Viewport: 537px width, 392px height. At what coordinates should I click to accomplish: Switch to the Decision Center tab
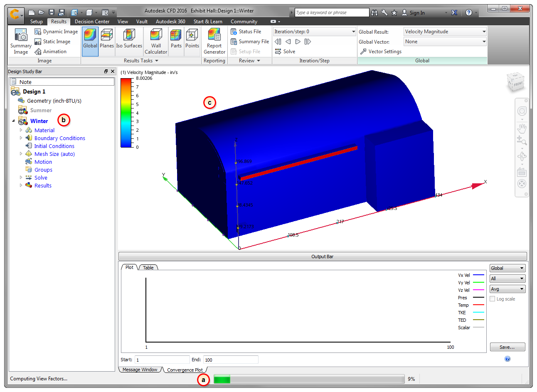click(x=92, y=22)
